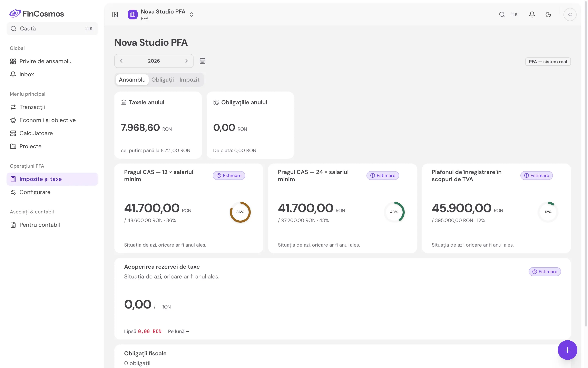The width and height of the screenshot is (588, 368).
Task: Click the 2026 year label
Action: point(154,61)
